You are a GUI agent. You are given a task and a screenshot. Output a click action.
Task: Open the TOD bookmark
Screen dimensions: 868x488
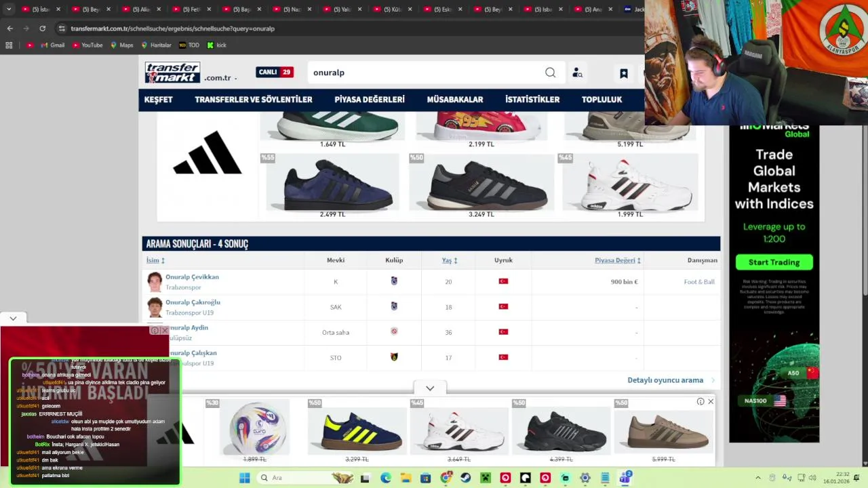[x=189, y=45]
